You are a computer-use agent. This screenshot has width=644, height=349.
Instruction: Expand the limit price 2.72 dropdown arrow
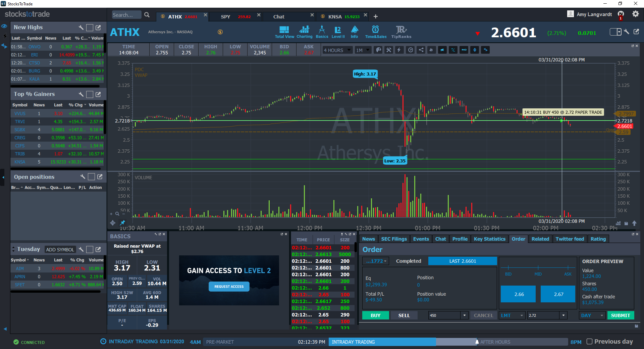pos(563,315)
